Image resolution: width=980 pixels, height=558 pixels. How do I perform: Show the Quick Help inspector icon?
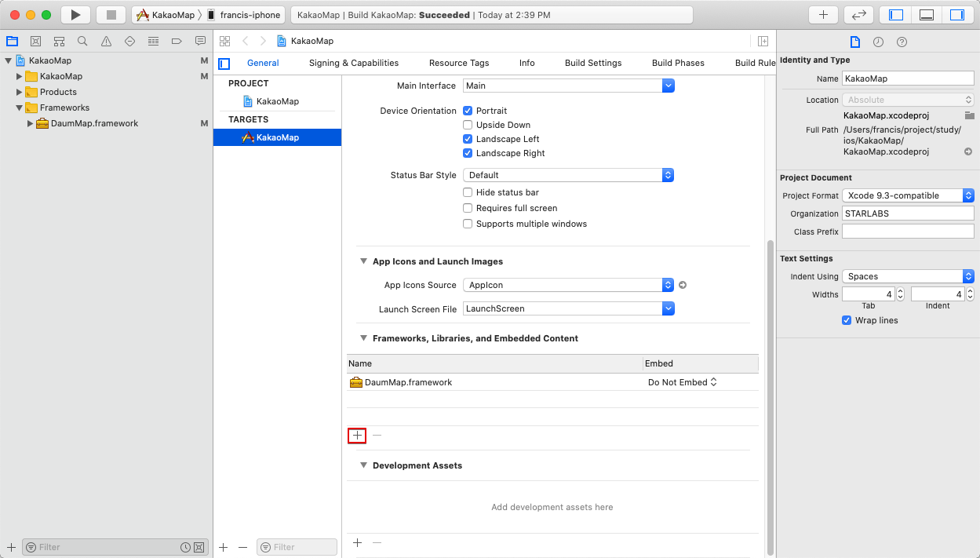(x=902, y=42)
